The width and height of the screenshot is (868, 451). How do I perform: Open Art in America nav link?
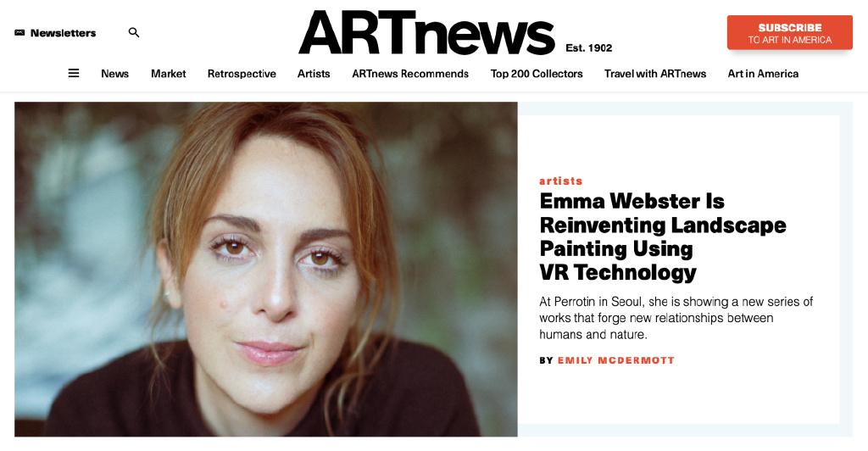click(x=763, y=74)
